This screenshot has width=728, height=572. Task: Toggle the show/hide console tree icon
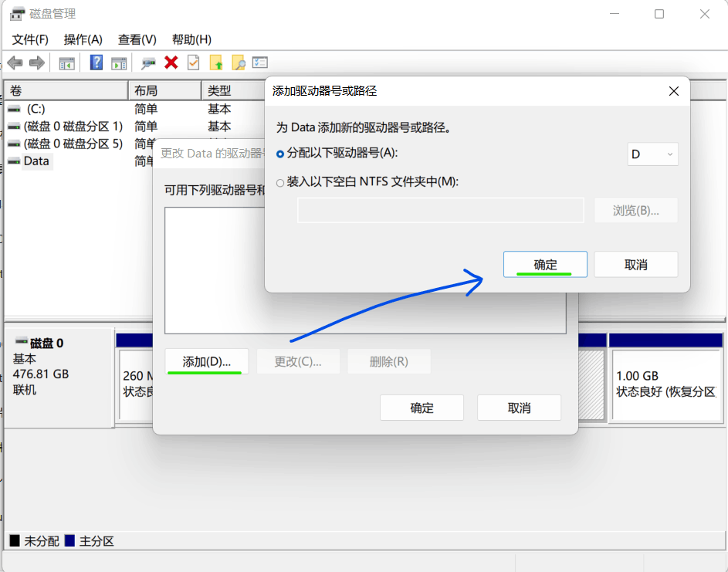[x=67, y=63]
